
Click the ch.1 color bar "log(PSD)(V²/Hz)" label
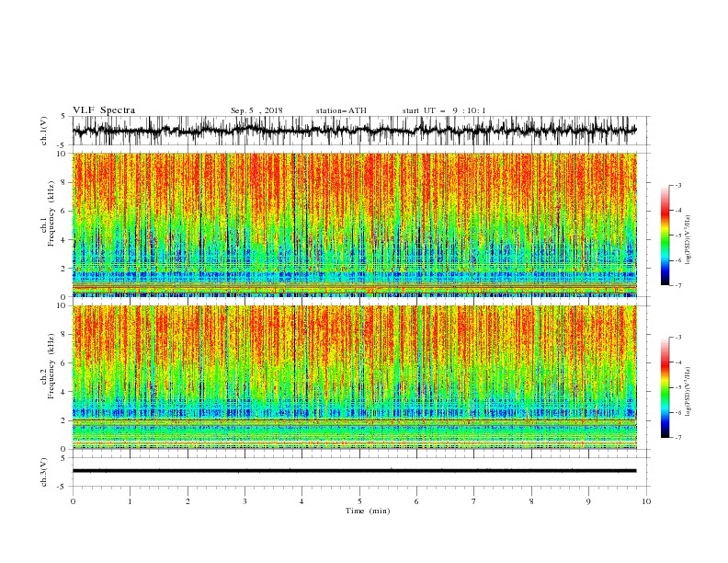tap(688, 240)
